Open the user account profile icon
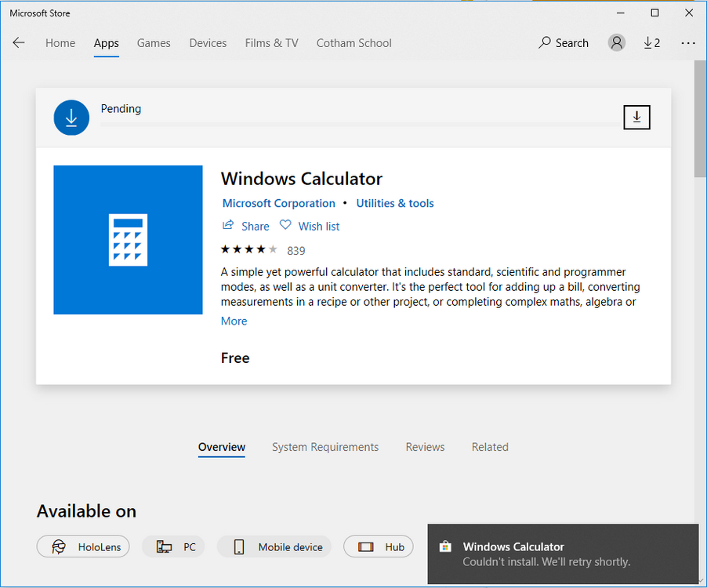 click(x=616, y=43)
